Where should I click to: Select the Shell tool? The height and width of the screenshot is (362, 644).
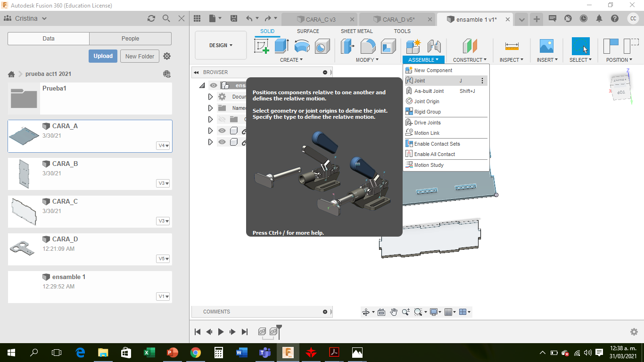tap(388, 46)
